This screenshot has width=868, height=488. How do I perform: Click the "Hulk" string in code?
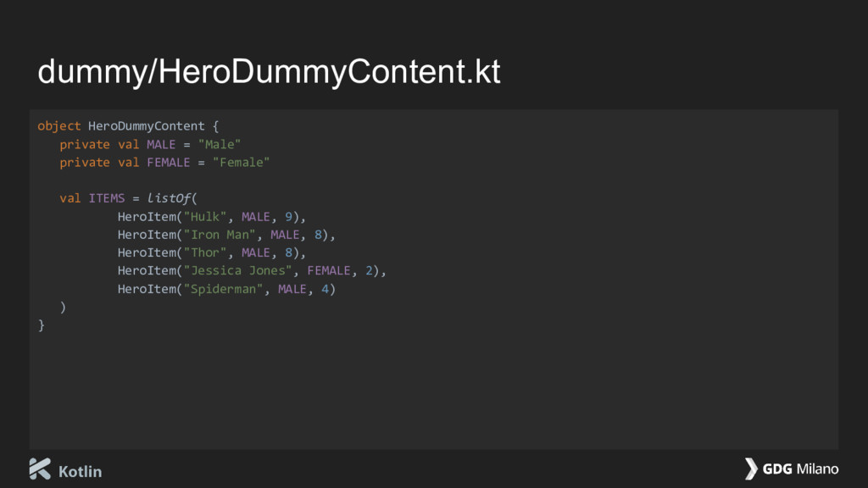[x=205, y=216]
